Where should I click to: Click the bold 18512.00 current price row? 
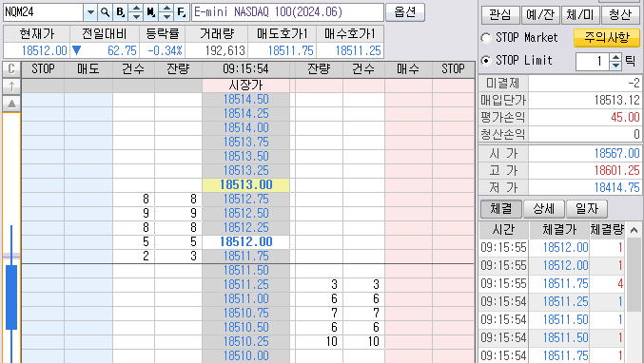[x=245, y=242]
